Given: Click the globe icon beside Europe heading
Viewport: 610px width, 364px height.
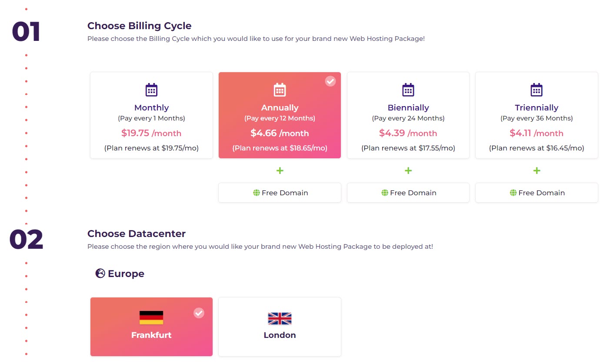Looking at the screenshot, I should tap(100, 274).
